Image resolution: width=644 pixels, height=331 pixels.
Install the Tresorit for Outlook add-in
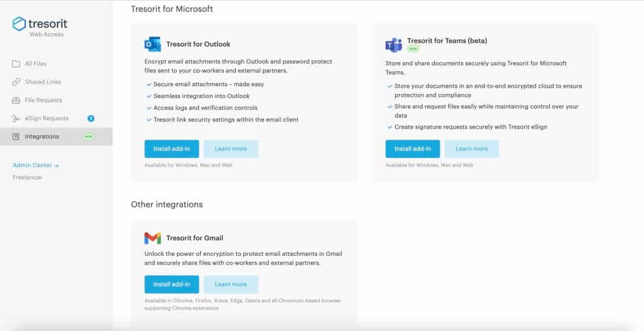[x=172, y=149]
